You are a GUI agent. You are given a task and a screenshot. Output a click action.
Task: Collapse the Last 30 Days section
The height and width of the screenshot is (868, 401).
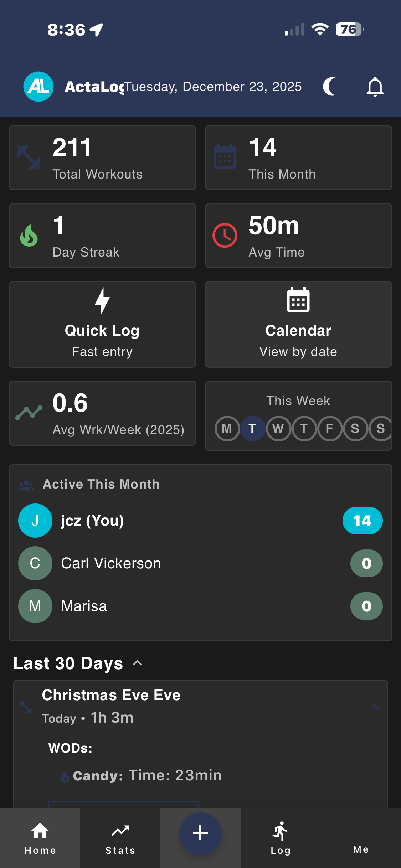(x=137, y=663)
